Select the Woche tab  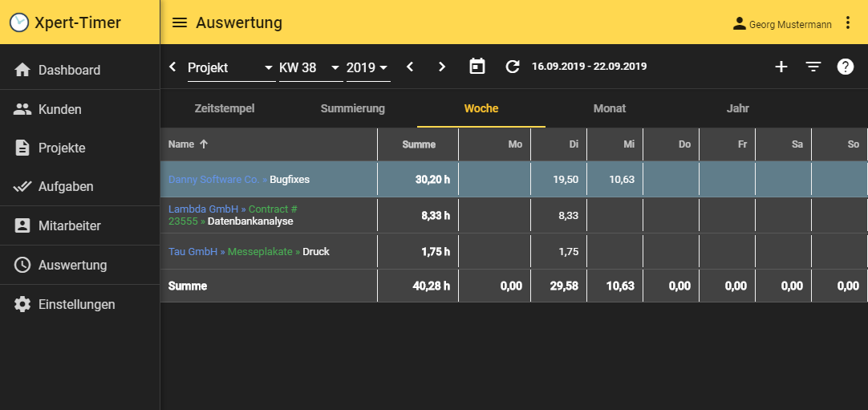tap(481, 108)
